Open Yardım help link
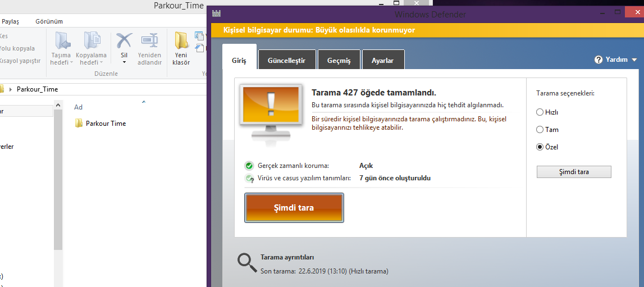Image resolution: width=644 pixels, height=287 pixels. click(616, 60)
